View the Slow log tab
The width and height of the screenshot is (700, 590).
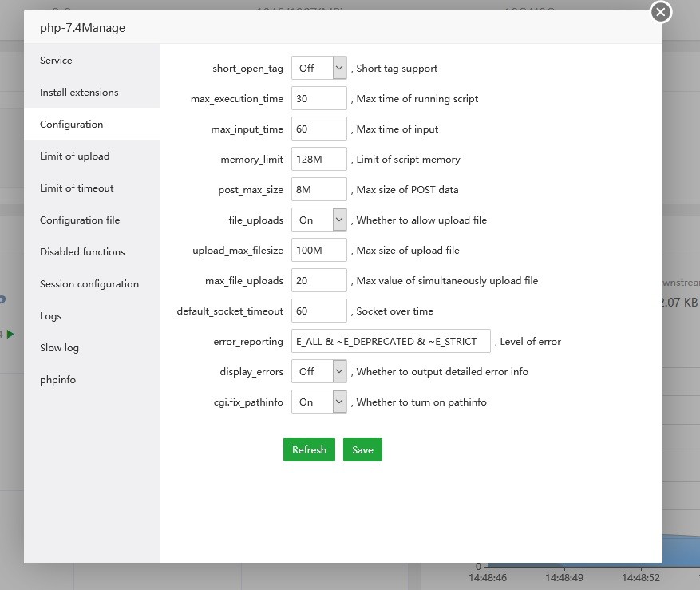(59, 348)
